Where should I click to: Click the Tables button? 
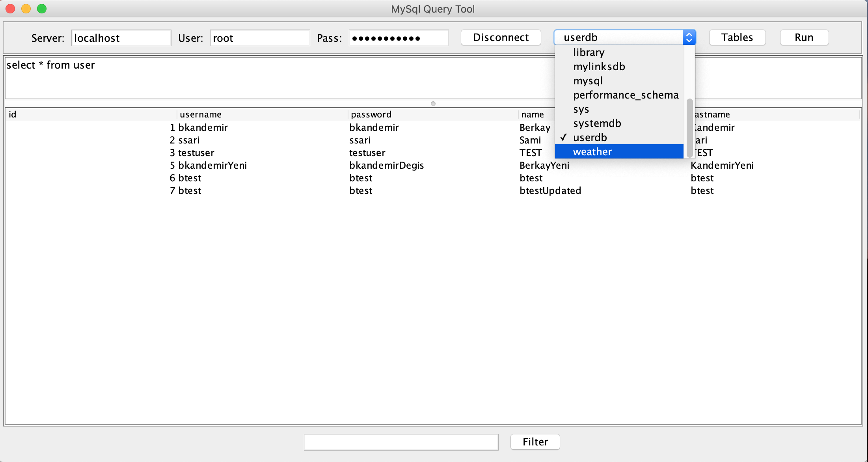coord(737,37)
